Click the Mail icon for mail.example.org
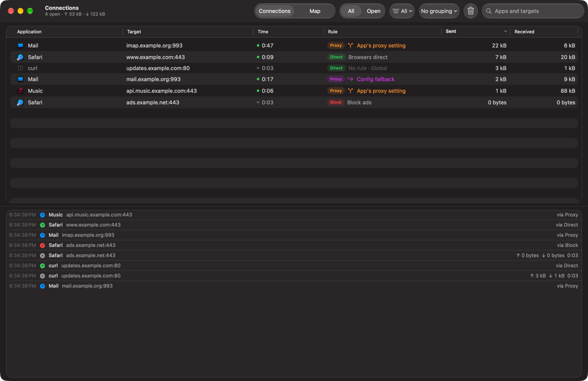 20,79
